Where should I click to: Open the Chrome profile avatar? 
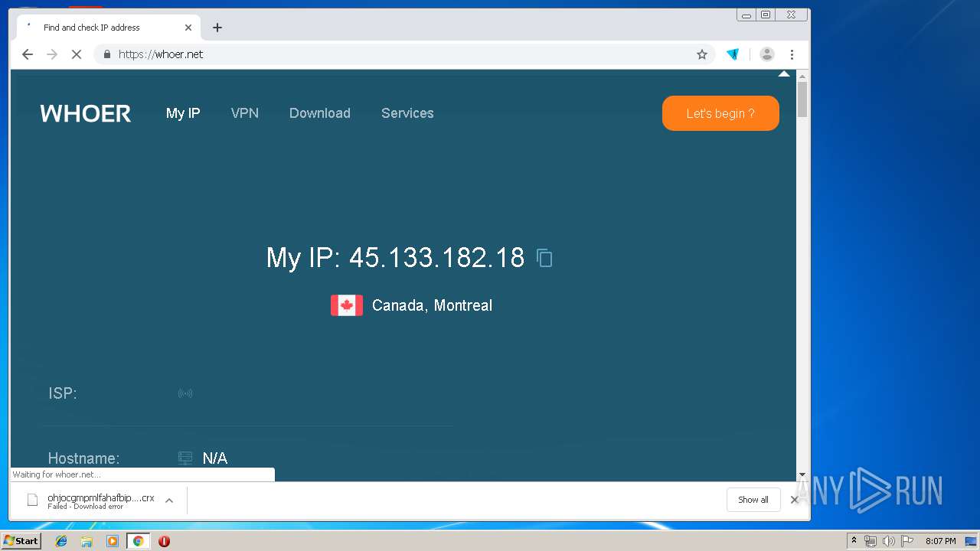coord(766,54)
